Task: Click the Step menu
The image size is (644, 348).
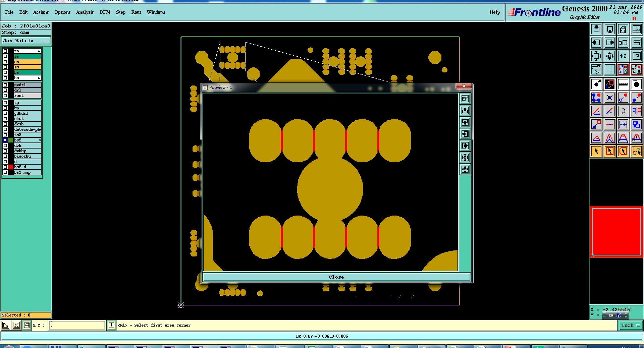Action: click(x=121, y=12)
